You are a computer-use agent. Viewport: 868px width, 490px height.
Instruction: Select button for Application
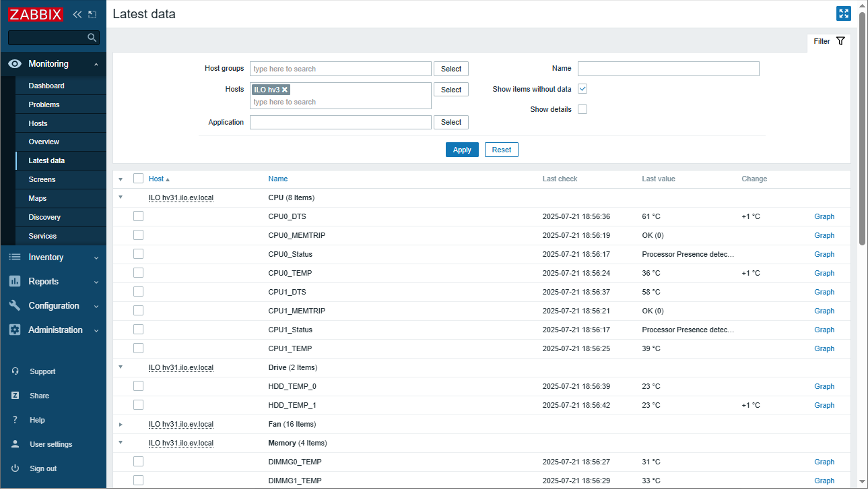point(451,122)
